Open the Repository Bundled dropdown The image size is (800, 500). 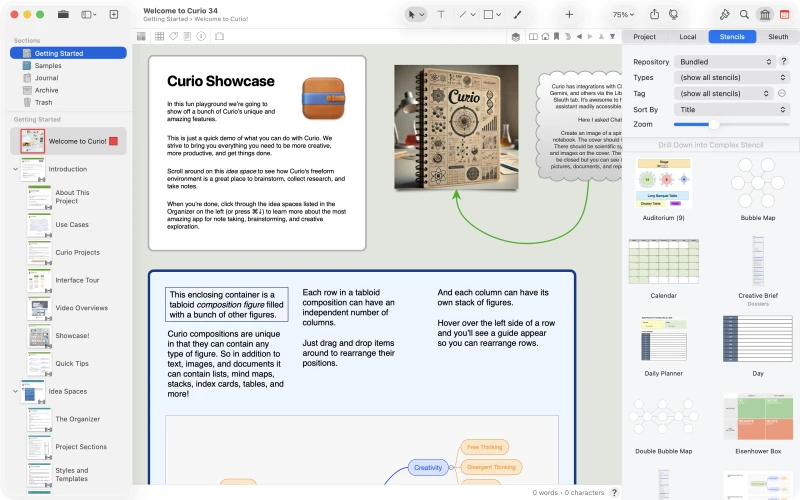pyautogui.click(x=724, y=62)
